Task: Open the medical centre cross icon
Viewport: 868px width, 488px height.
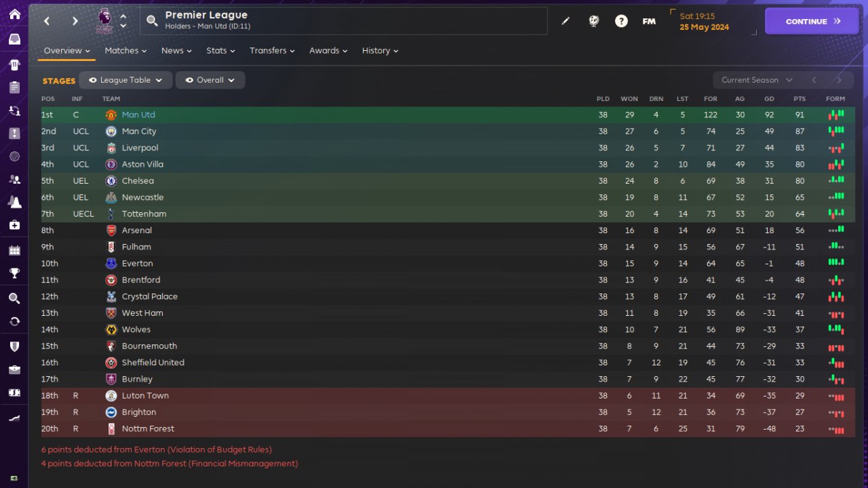Action: pyautogui.click(x=14, y=224)
